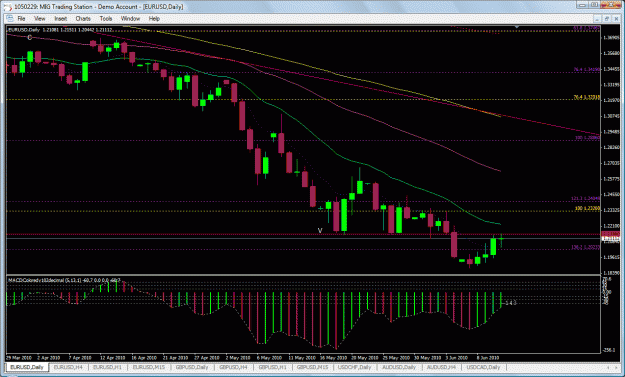This screenshot has width=625, height=377.
Task: Open the Help menu
Action: (154, 18)
